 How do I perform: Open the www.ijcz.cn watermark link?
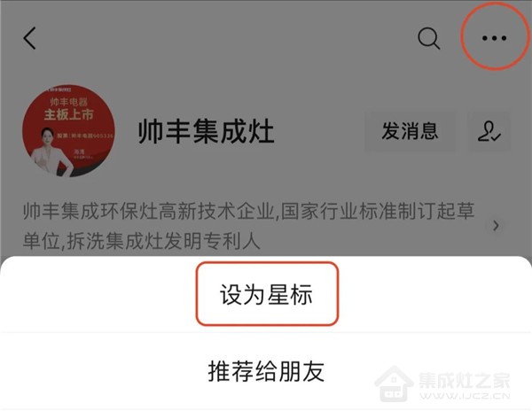[465, 396]
